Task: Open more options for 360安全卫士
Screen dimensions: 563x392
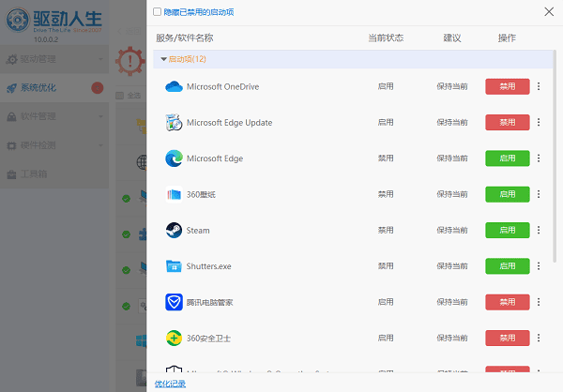Action: [539, 338]
